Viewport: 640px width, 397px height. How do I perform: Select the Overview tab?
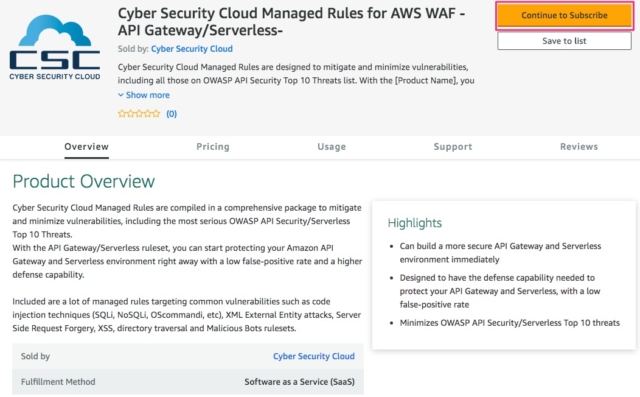pyautogui.click(x=87, y=147)
